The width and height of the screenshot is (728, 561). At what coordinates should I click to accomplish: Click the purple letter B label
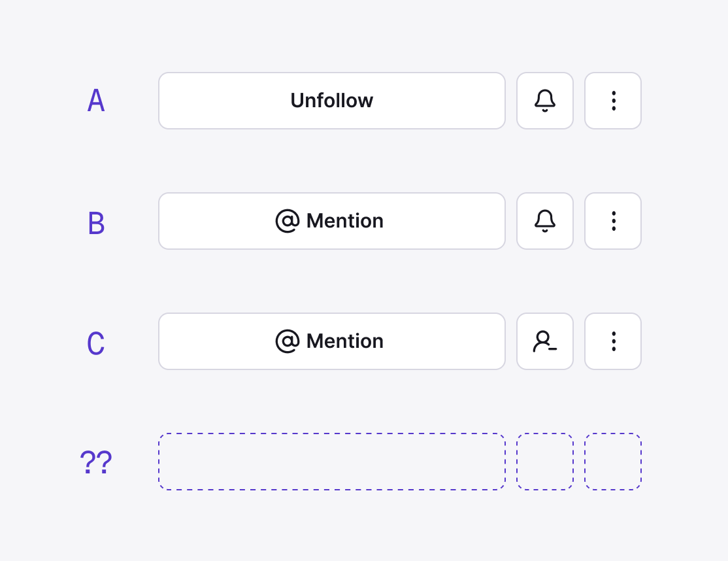(x=96, y=224)
